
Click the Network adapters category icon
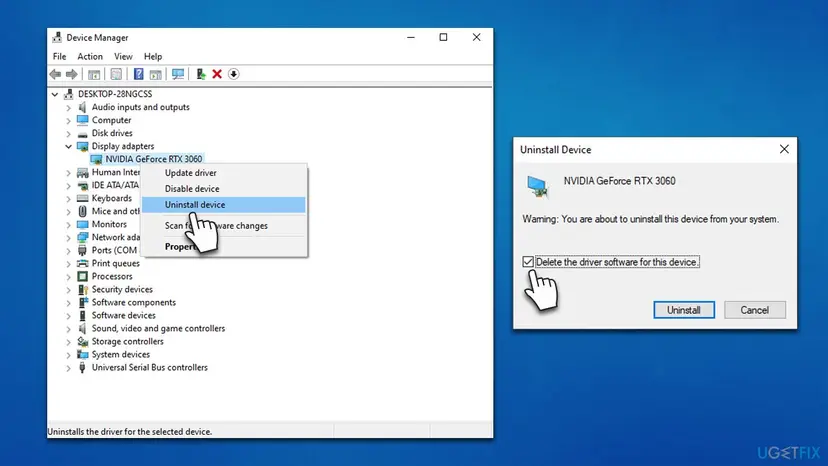click(82, 237)
